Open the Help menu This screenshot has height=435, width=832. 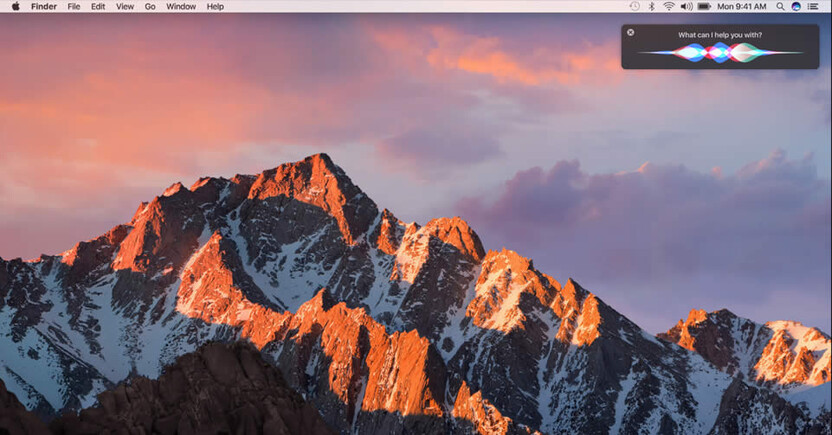[215, 6]
